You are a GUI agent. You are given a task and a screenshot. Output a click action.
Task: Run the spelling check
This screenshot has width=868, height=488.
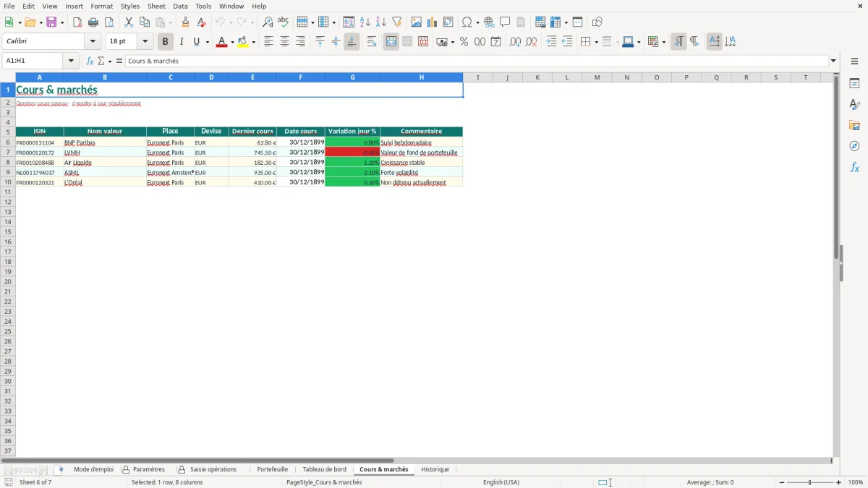(284, 22)
